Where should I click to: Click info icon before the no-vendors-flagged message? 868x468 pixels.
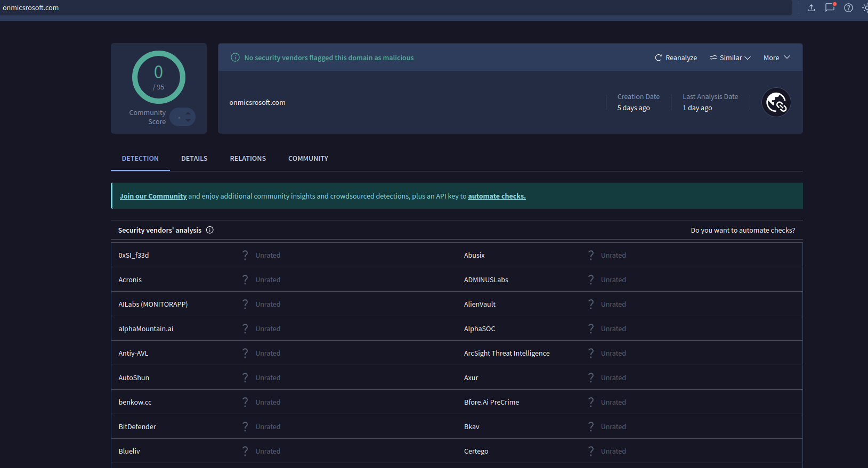[235, 58]
